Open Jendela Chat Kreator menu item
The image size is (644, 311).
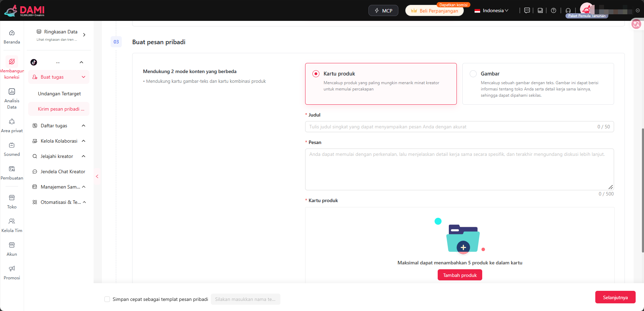tap(59, 172)
